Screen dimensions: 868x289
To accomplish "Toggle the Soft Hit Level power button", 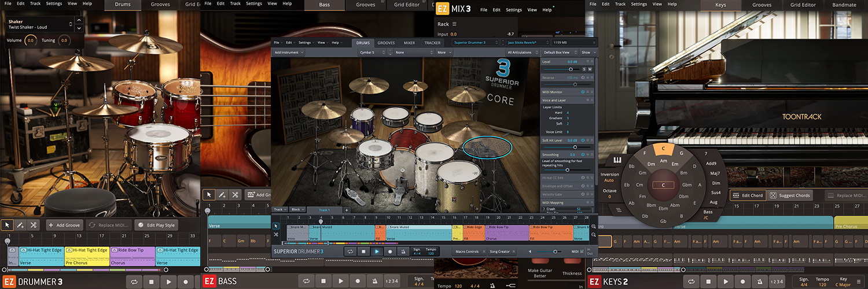I will click(583, 140).
